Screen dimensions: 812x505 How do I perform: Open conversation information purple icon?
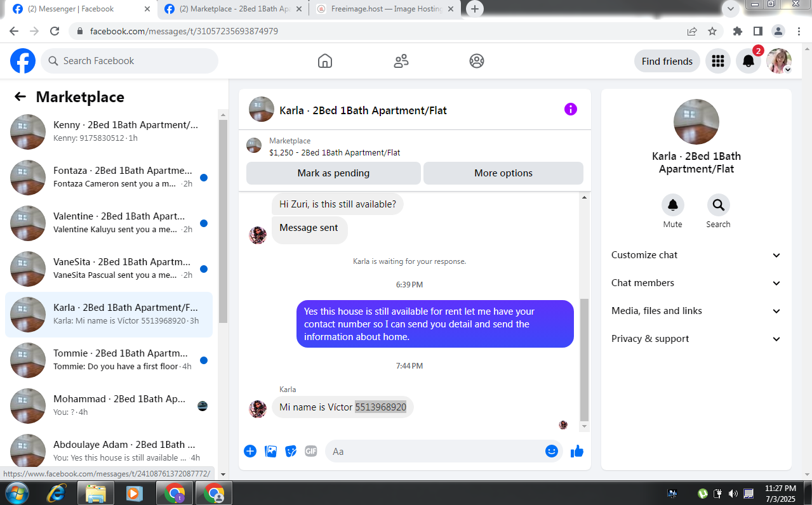click(x=571, y=109)
